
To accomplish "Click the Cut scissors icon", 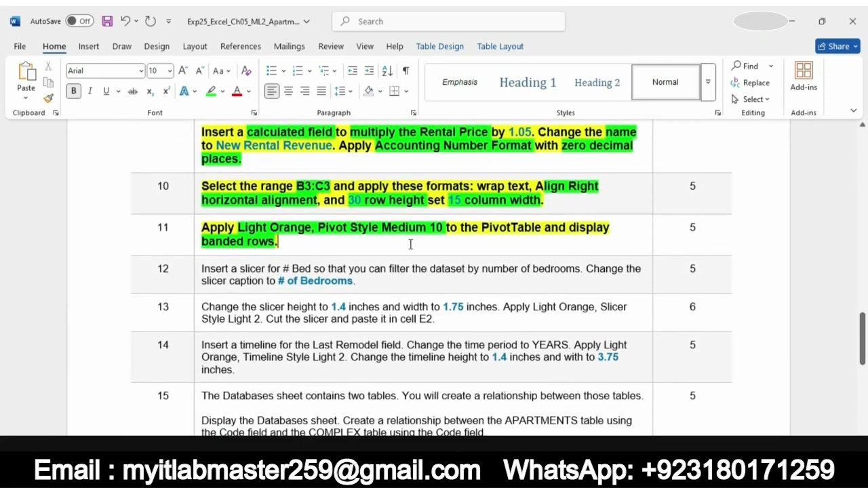I will point(48,66).
